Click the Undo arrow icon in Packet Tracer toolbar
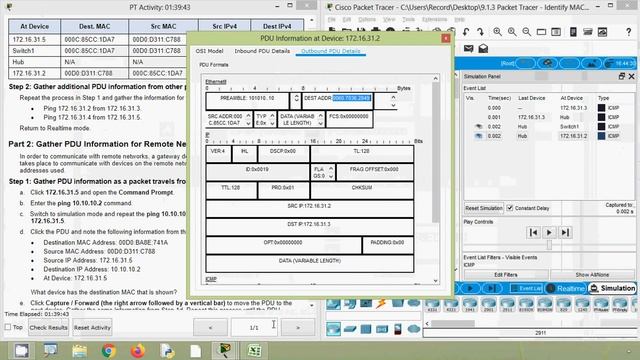 click(466, 32)
